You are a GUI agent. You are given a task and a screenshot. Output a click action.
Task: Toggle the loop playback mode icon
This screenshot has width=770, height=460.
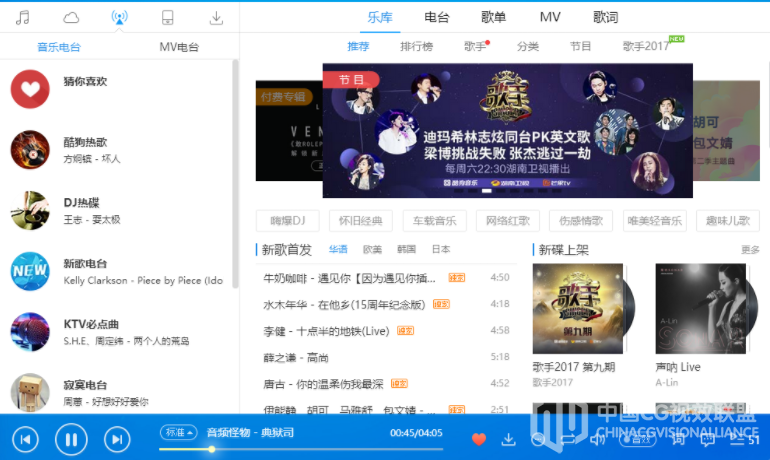click(x=568, y=439)
